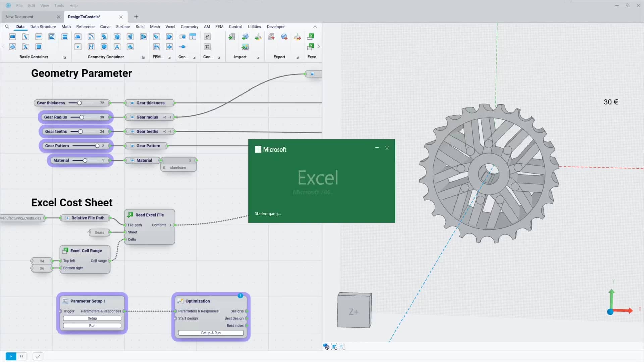Viewport: 644px width, 362px height.
Task: Close the DesignToCostels tab
Action: tap(121, 17)
